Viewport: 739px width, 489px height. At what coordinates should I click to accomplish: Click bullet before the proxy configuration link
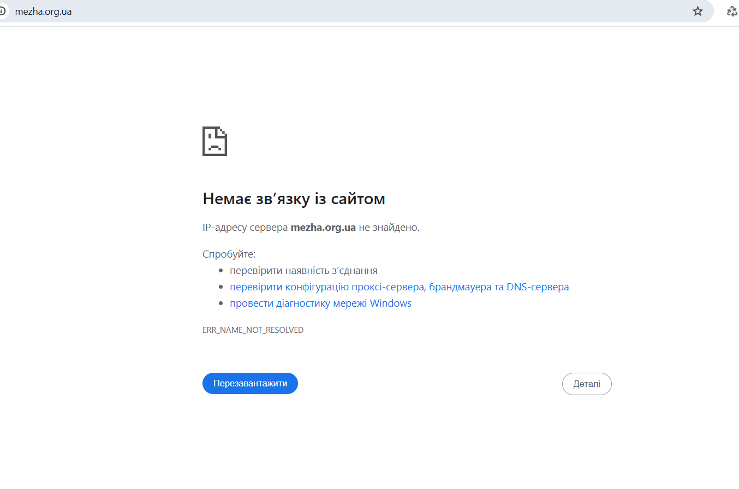coord(219,287)
